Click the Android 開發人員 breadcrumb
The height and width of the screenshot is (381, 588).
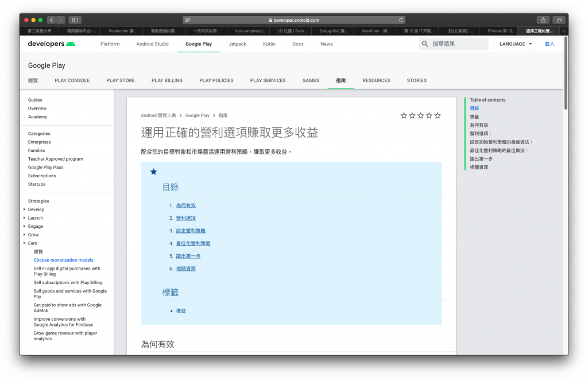(x=158, y=115)
